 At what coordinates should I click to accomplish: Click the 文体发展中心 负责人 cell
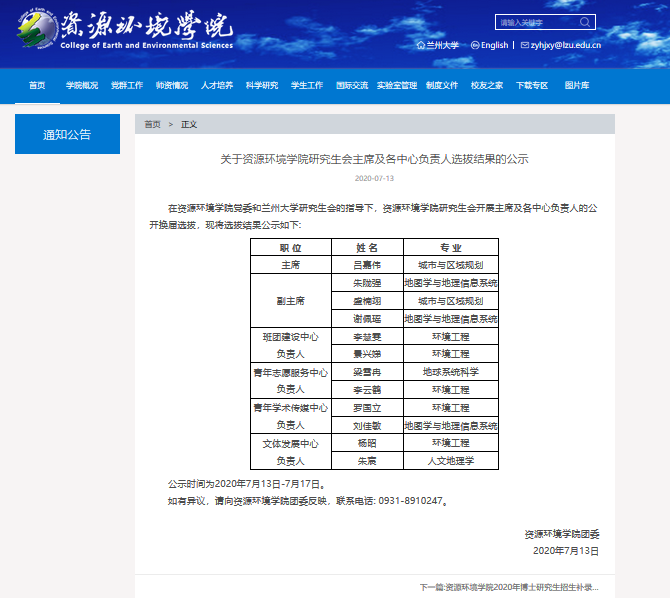(291, 452)
